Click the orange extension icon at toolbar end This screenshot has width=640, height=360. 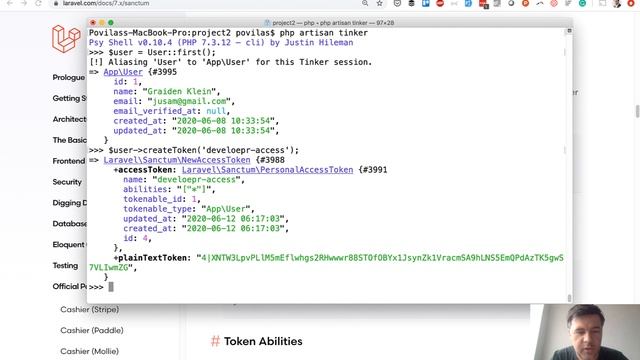[631, 3]
